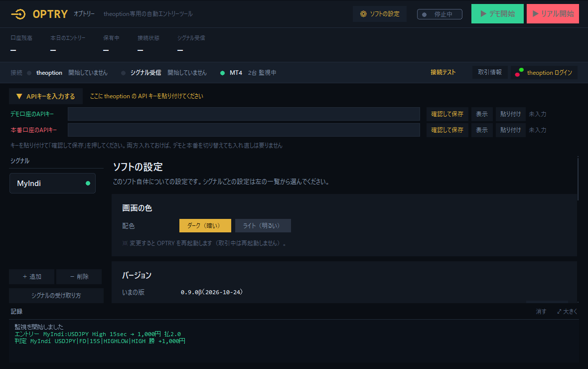Click the 本日のエントリー stat
This screenshot has height=369, width=588.
68,44
